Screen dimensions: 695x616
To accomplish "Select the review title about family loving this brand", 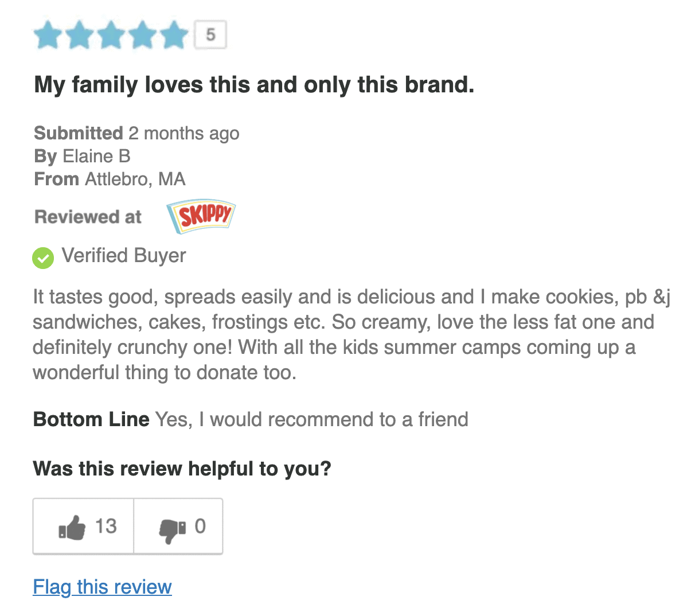I will pos(254,84).
